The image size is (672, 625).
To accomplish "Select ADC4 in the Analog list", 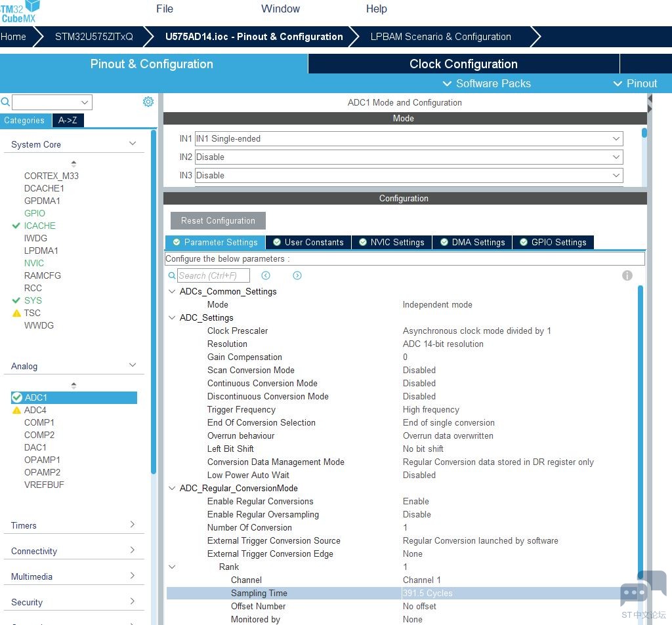I will 35,411.
